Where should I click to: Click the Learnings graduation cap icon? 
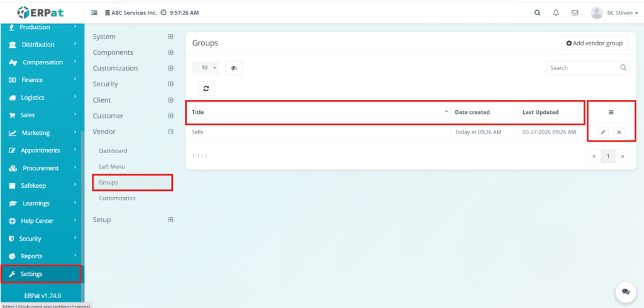(x=13, y=203)
